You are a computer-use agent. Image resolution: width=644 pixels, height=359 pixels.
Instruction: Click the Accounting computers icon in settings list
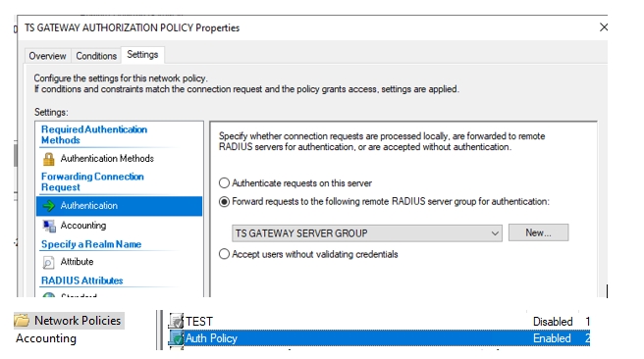point(49,226)
